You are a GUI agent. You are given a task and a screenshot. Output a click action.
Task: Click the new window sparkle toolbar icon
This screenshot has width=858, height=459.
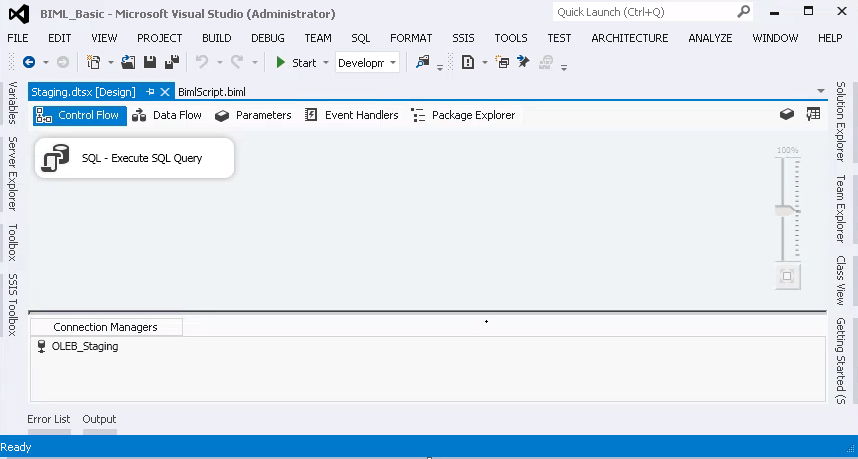pyautogui.click(x=502, y=62)
